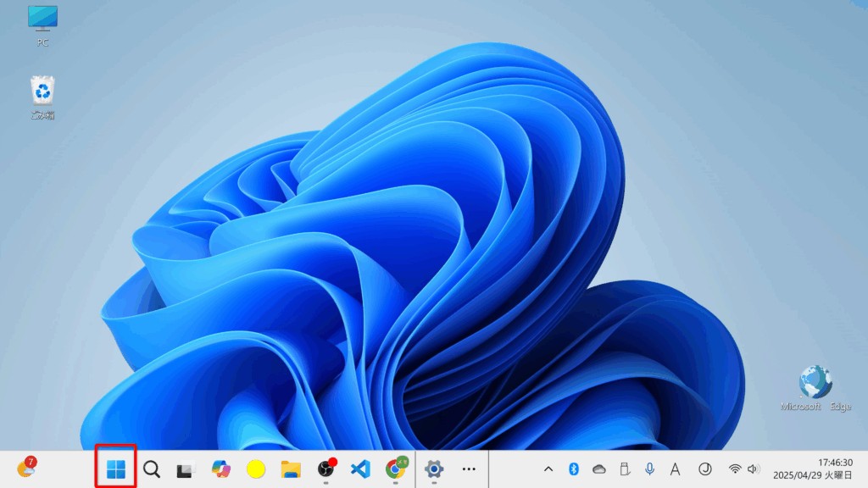Click the IME mode circular icon
This screenshot has width=868, height=488.
tap(704, 469)
